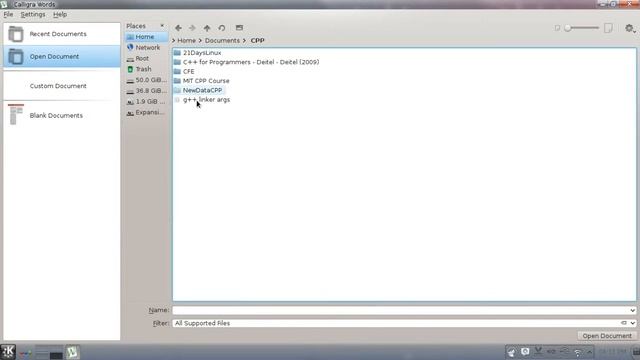Reload the current folder view
This screenshot has height=360, width=640.
tap(222, 28)
